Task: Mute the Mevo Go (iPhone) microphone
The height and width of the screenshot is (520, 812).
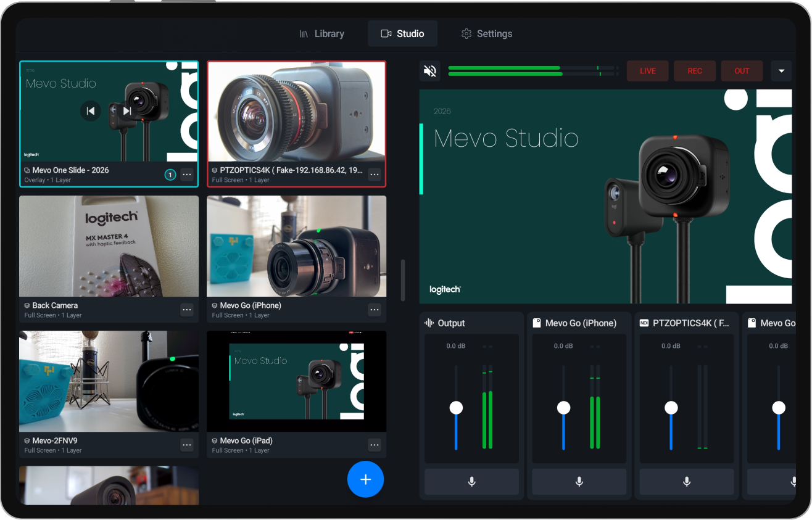Action: (579, 482)
